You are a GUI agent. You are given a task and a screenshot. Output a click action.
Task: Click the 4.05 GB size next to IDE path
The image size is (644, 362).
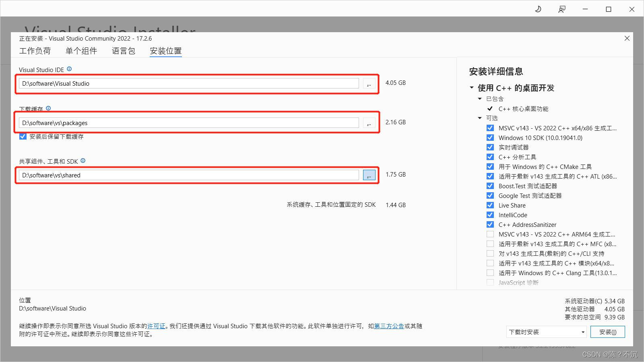click(396, 83)
